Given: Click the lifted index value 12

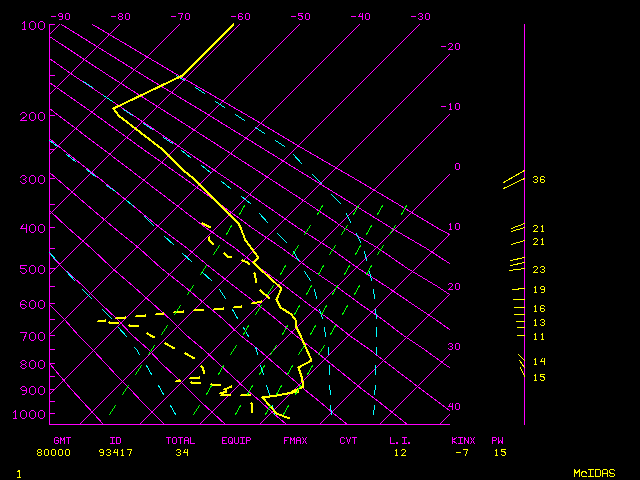Looking at the screenshot, I should coord(400,453).
